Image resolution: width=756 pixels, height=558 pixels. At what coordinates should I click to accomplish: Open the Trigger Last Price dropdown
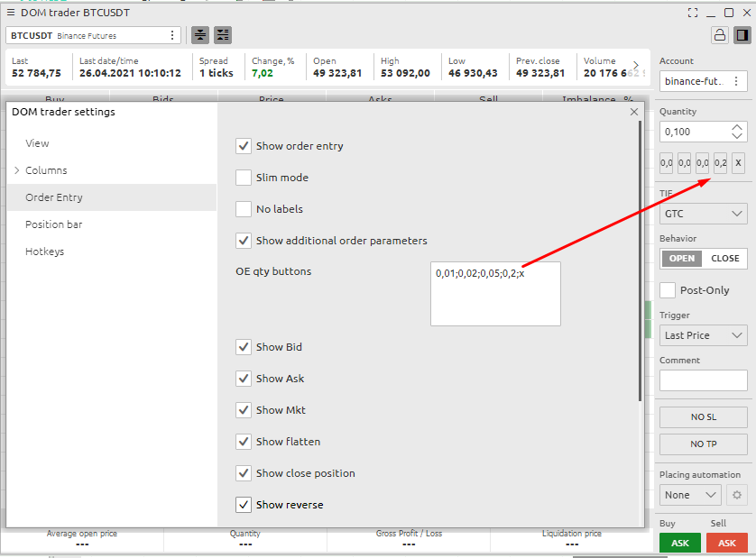pyautogui.click(x=703, y=335)
